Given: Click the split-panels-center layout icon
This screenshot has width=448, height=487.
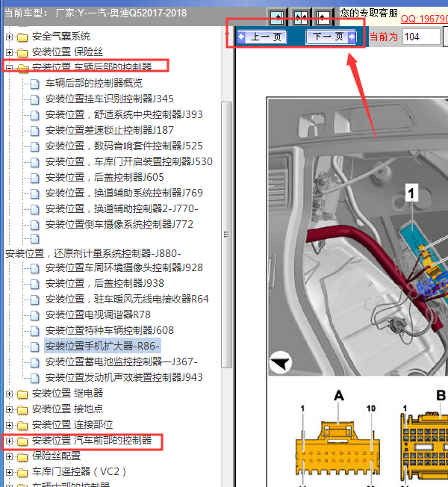Looking at the screenshot, I should (300, 17).
